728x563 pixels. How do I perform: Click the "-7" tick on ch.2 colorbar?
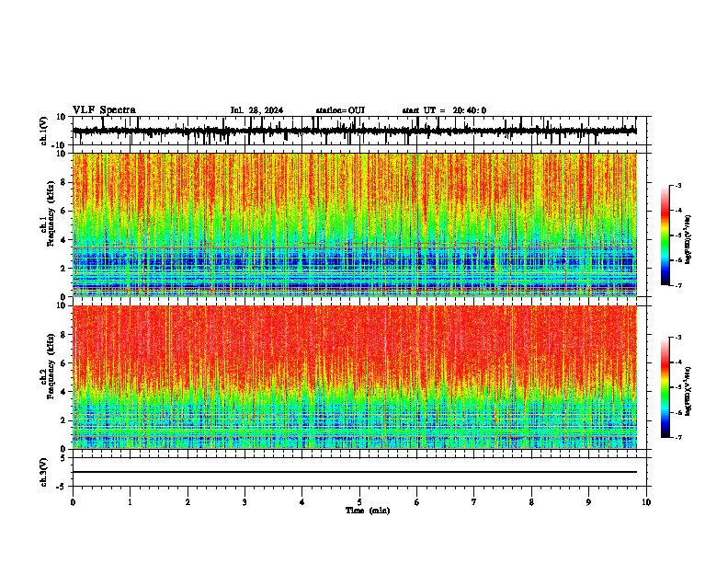677,438
